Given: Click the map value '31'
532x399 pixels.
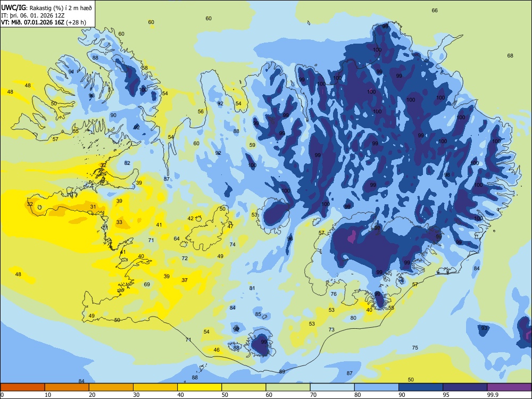Looking at the screenshot, I should pyautogui.click(x=93, y=206).
